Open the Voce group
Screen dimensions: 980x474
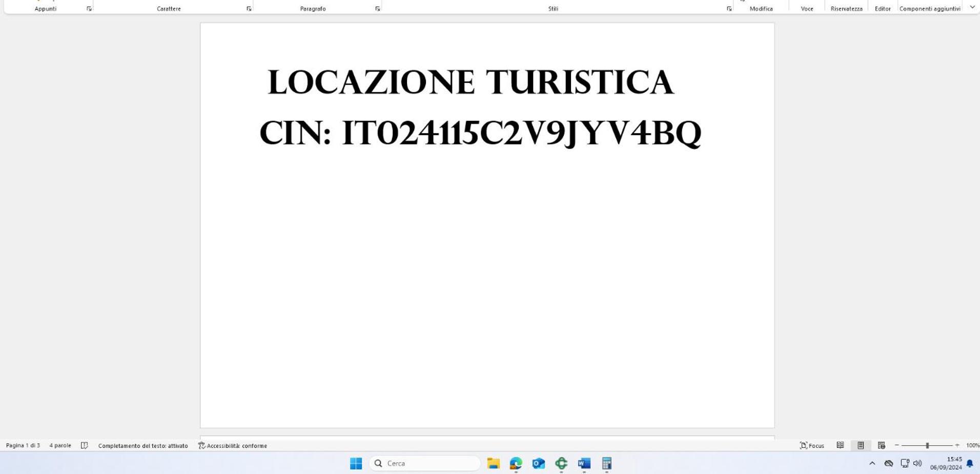[807, 9]
